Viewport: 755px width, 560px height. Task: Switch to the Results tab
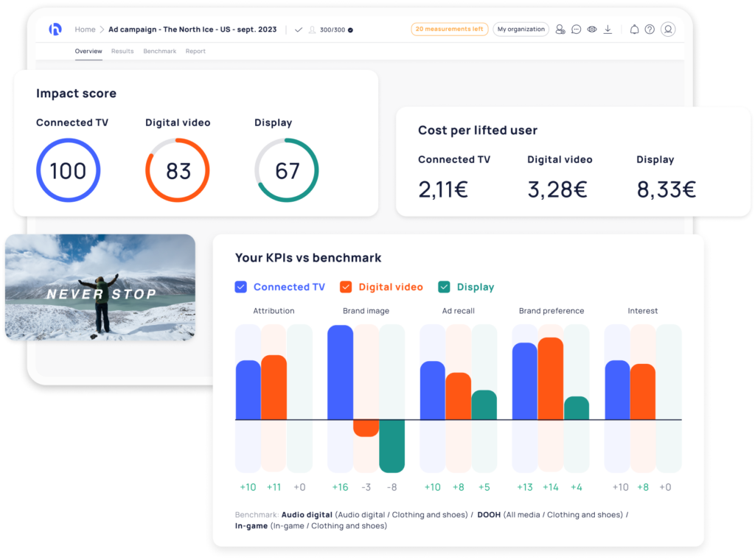(x=122, y=52)
